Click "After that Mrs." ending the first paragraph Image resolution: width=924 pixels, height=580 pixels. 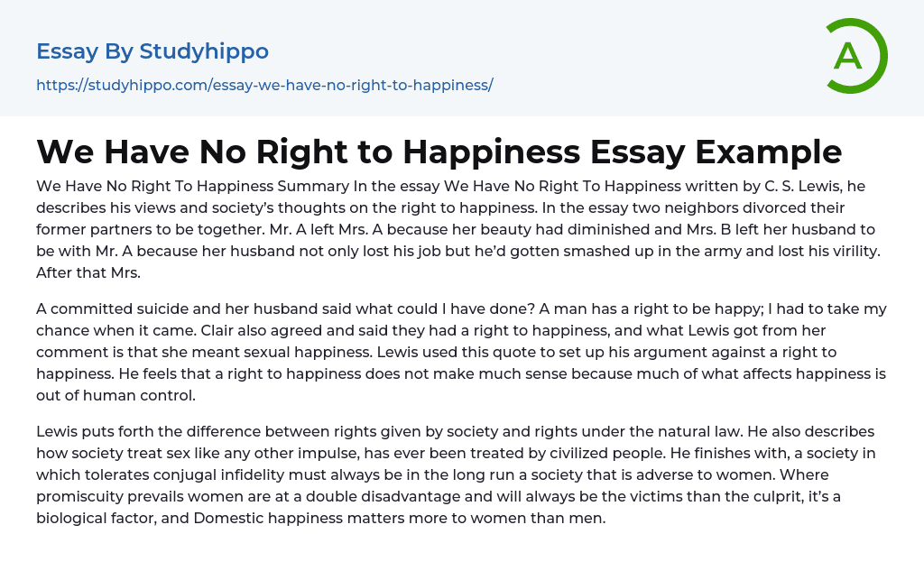coord(87,269)
